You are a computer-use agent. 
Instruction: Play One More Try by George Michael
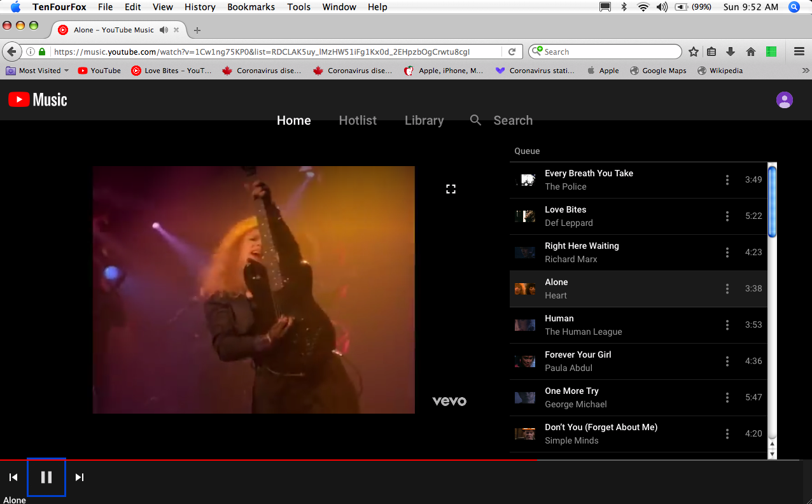[638, 398]
